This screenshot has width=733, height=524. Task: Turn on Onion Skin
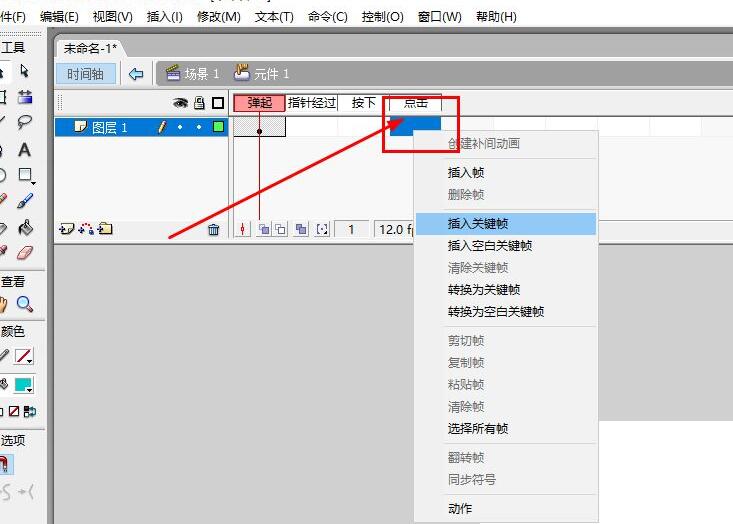pos(264,229)
